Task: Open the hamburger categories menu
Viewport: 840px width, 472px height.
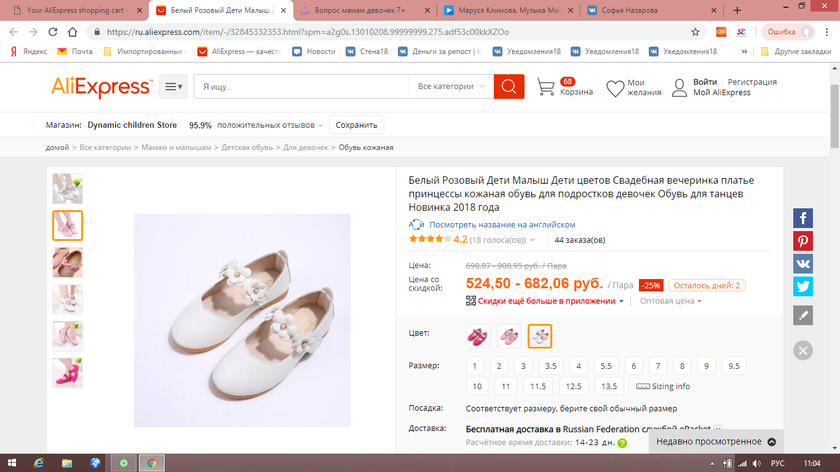Action: coord(173,87)
